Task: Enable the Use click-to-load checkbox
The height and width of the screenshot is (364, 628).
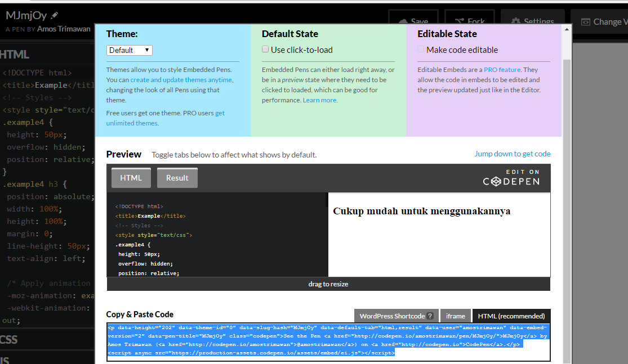Action: pyautogui.click(x=265, y=49)
